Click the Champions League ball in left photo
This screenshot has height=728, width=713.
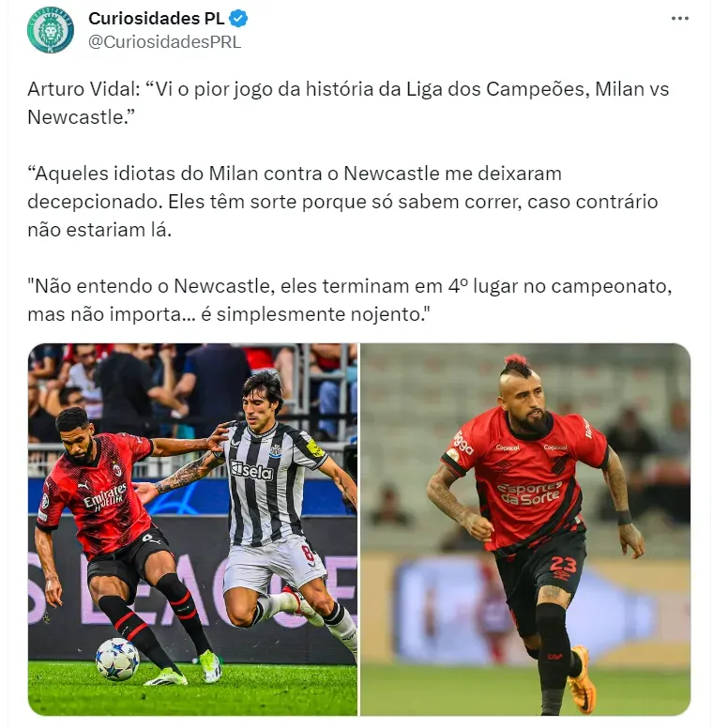click(x=117, y=659)
